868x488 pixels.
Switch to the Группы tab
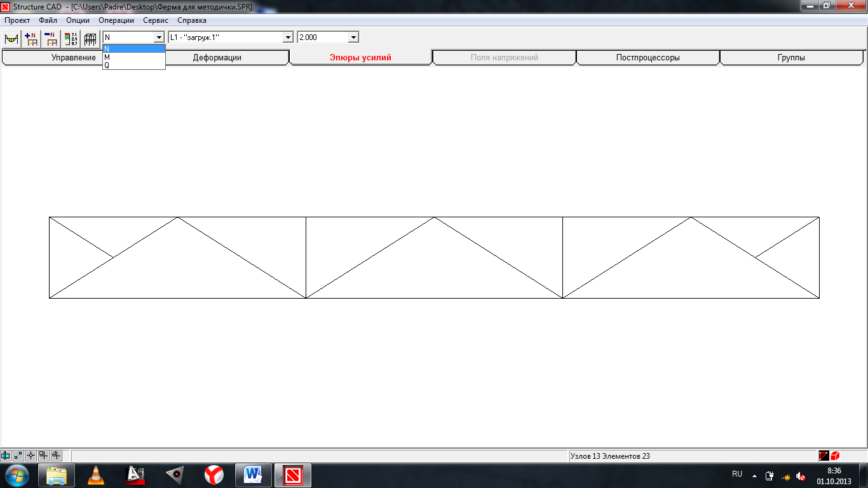(791, 58)
